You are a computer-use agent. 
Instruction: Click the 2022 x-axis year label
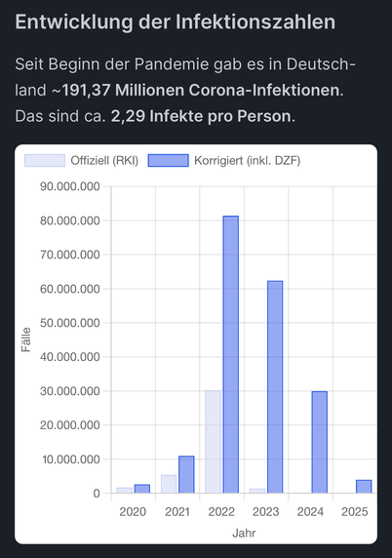point(221,512)
